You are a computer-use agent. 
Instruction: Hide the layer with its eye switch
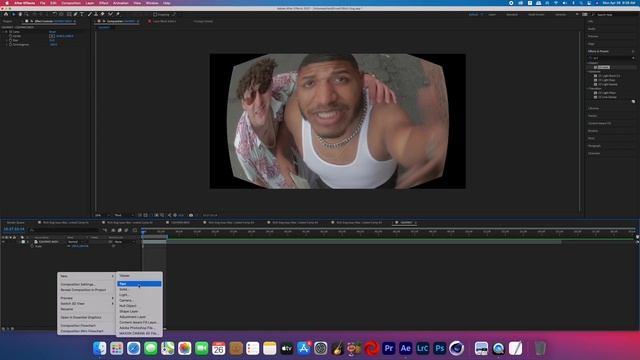point(3,242)
